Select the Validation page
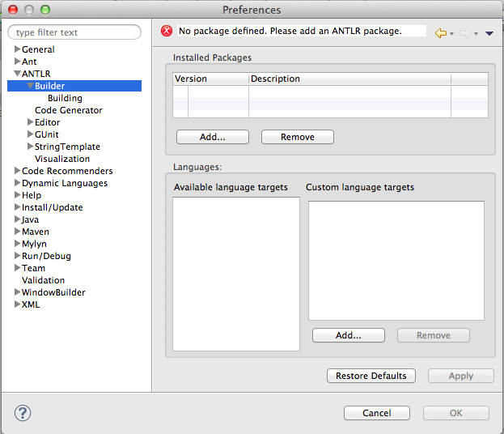Image resolution: width=504 pixels, height=434 pixels. tap(43, 280)
